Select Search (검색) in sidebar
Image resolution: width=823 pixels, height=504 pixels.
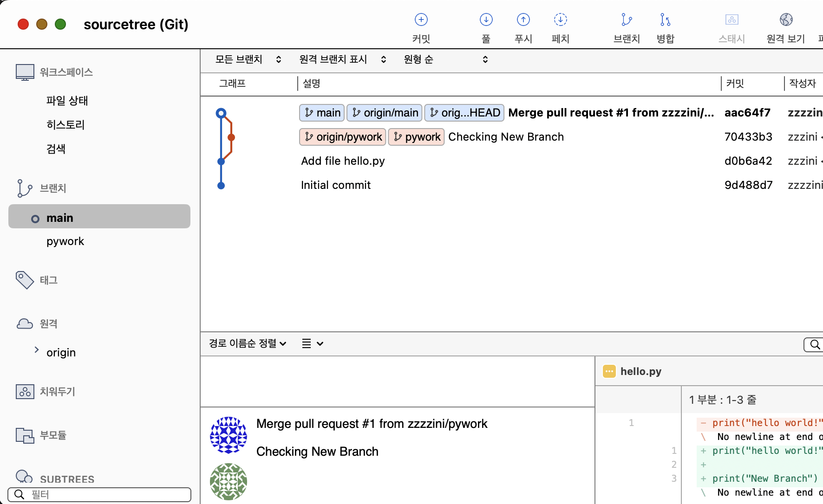pos(56,149)
